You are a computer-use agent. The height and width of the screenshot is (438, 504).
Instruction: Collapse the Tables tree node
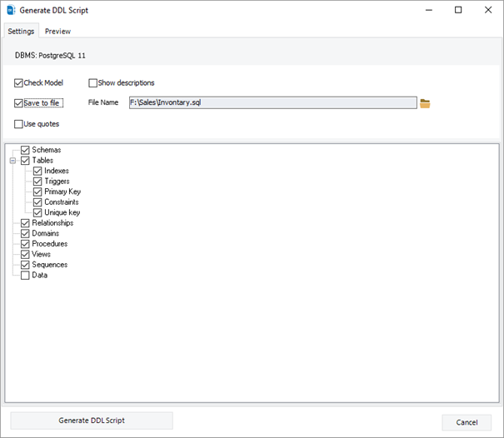click(x=12, y=161)
